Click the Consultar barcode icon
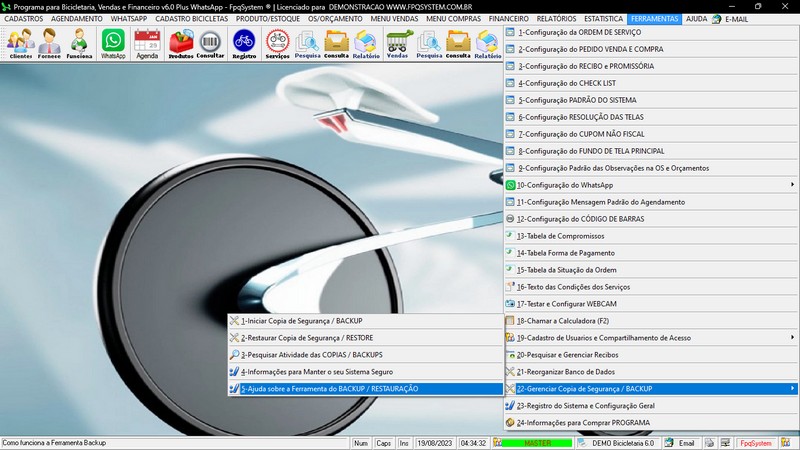The width and height of the screenshot is (800, 450). pyautogui.click(x=211, y=44)
